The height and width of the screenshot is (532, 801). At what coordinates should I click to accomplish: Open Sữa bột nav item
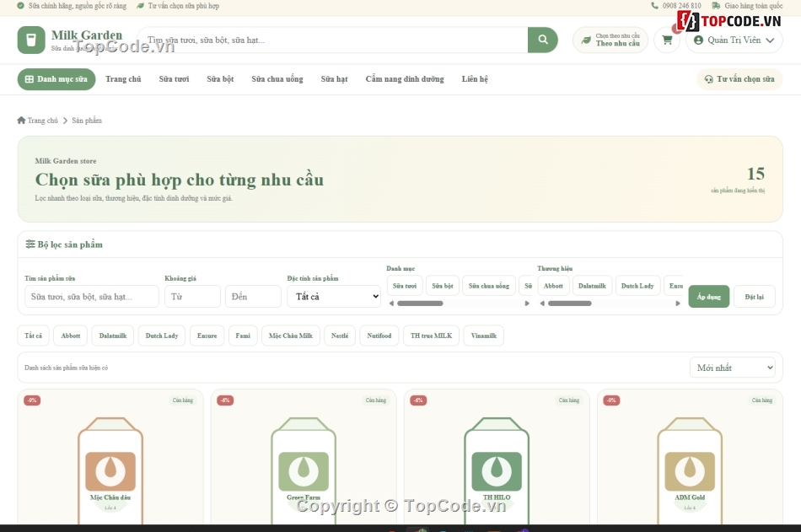coord(220,79)
